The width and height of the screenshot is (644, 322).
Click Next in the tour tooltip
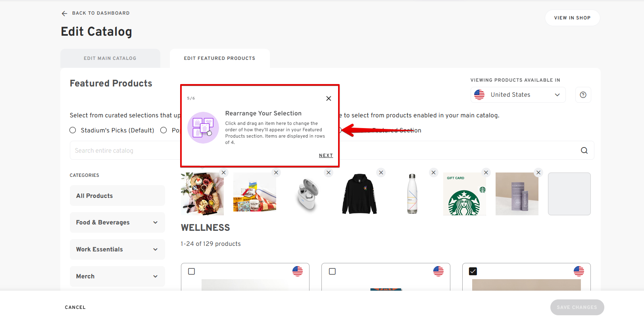point(326,155)
